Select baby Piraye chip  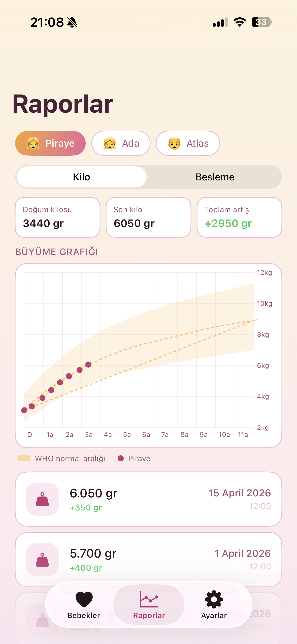point(50,143)
